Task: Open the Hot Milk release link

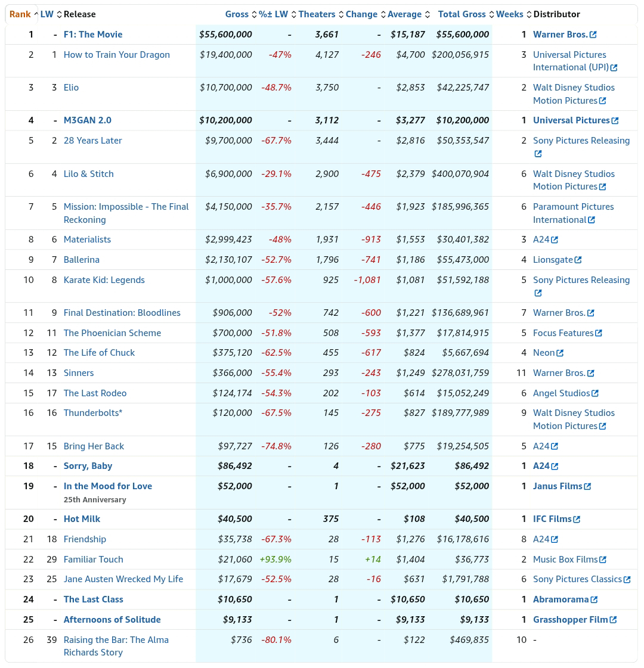Action: pyautogui.click(x=82, y=519)
